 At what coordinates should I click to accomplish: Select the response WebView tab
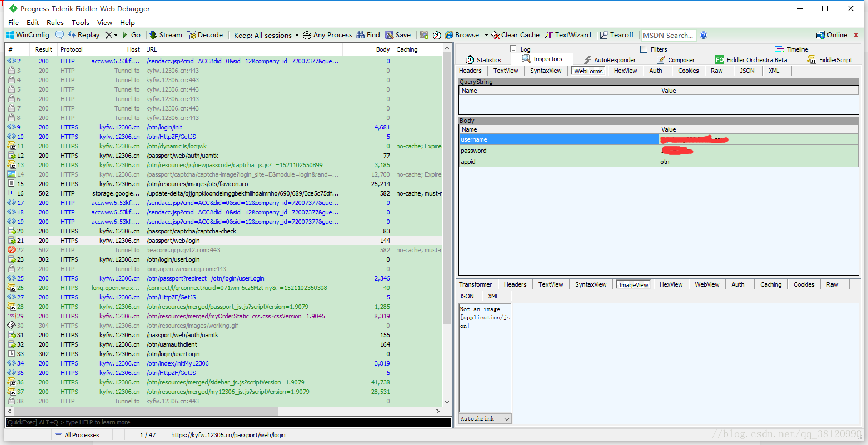coord(707,284)
